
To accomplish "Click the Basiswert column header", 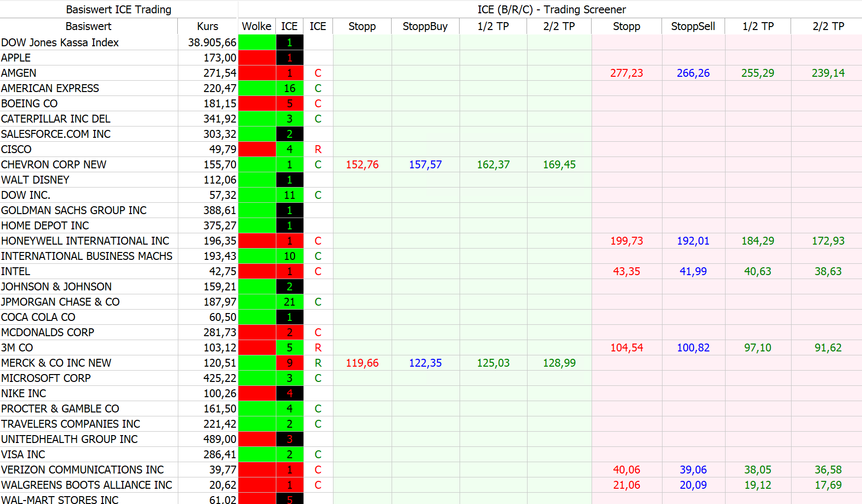I will point(89,26).
